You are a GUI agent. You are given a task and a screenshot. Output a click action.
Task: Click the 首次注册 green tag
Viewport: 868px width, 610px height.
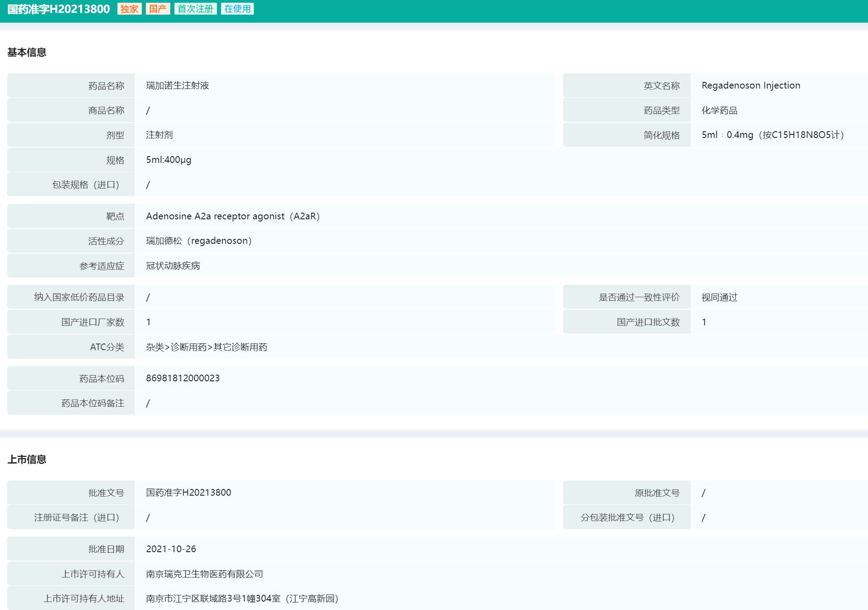pos(195,9)
